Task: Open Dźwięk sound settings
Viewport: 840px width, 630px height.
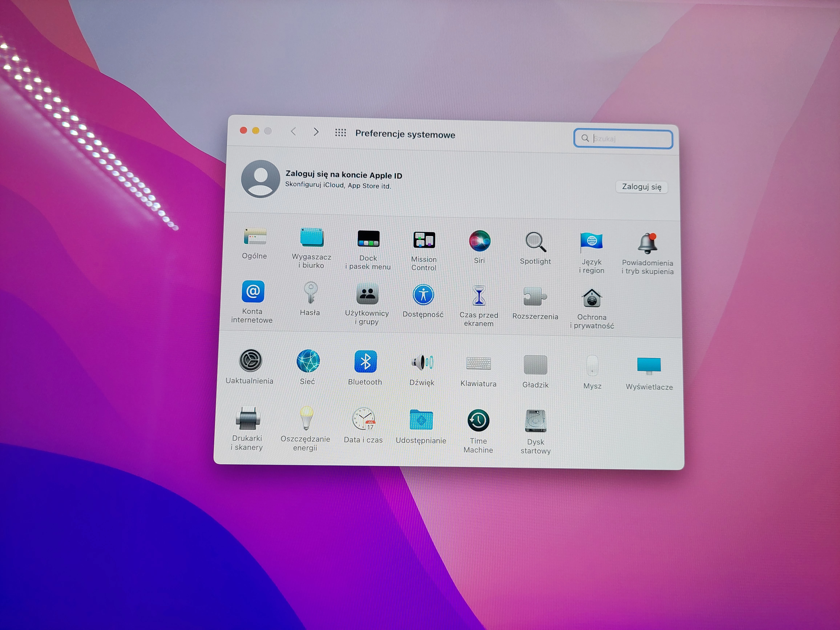Action: 422,362
